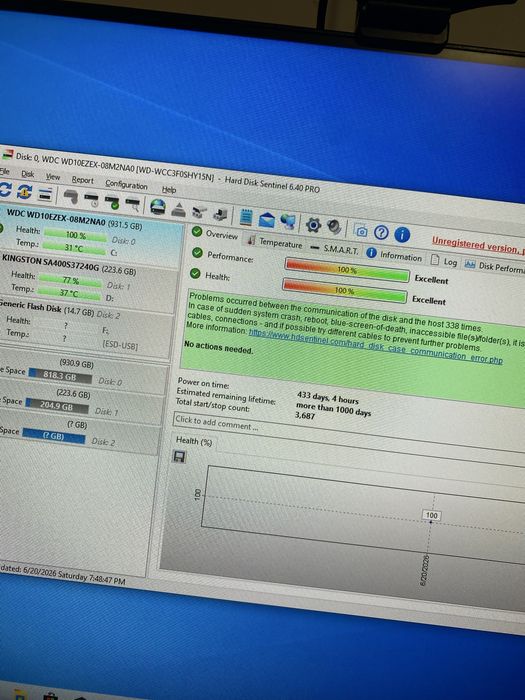Image resolution: width=525 pixels, height=700 pixels.
Task: Click the WDC Temp 31 °C bar
Action: 74,247
